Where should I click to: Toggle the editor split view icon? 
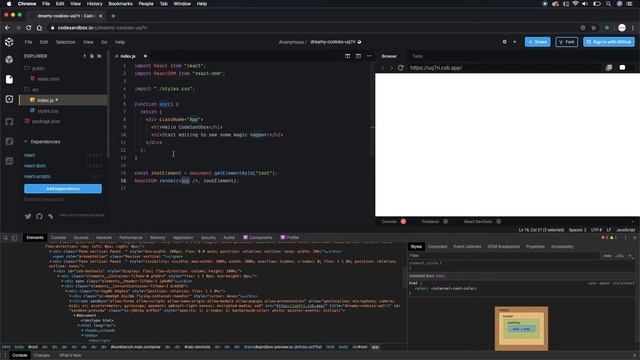(347, 56)
